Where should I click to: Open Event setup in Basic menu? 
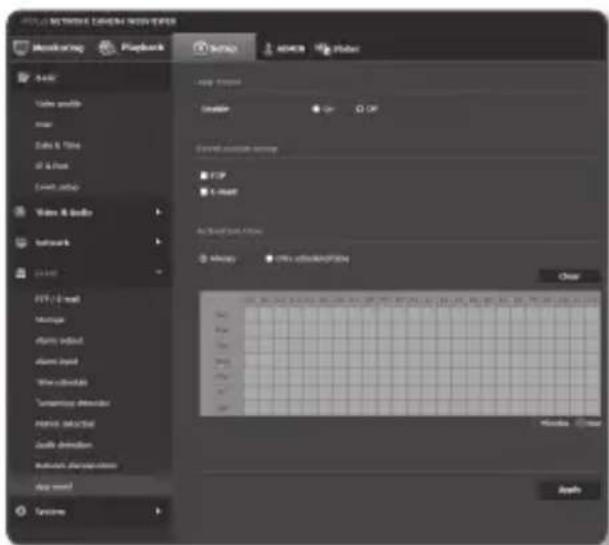57,187
